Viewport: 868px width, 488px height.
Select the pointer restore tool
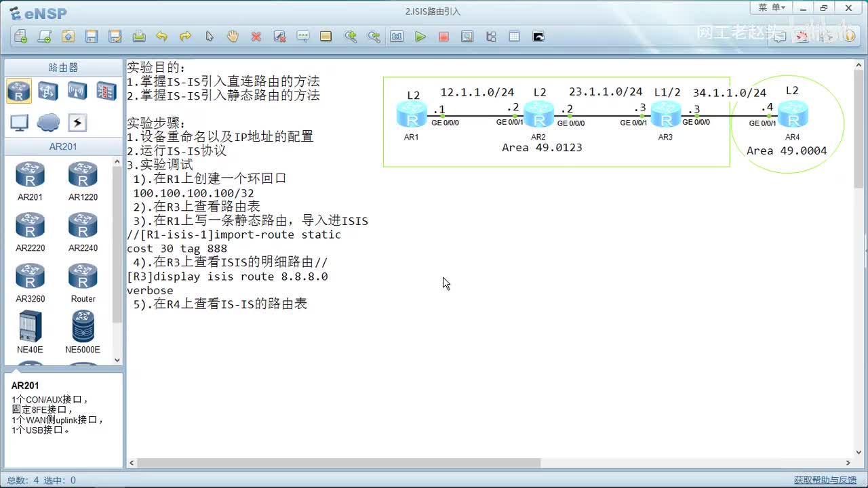tap(210, 37)
